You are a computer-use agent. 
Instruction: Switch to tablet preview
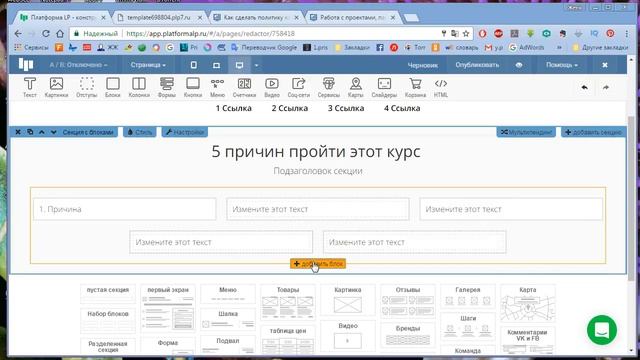[x=216, y=65]
